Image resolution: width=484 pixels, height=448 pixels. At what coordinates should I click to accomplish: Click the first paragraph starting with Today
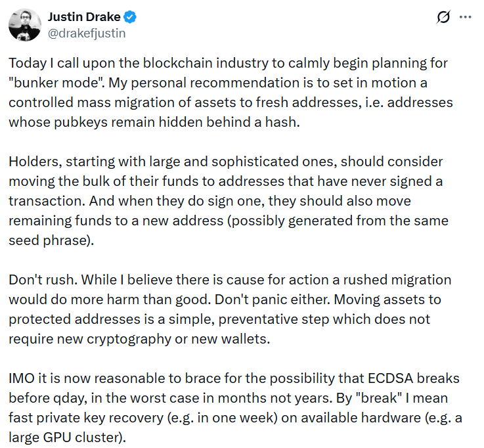231,93
